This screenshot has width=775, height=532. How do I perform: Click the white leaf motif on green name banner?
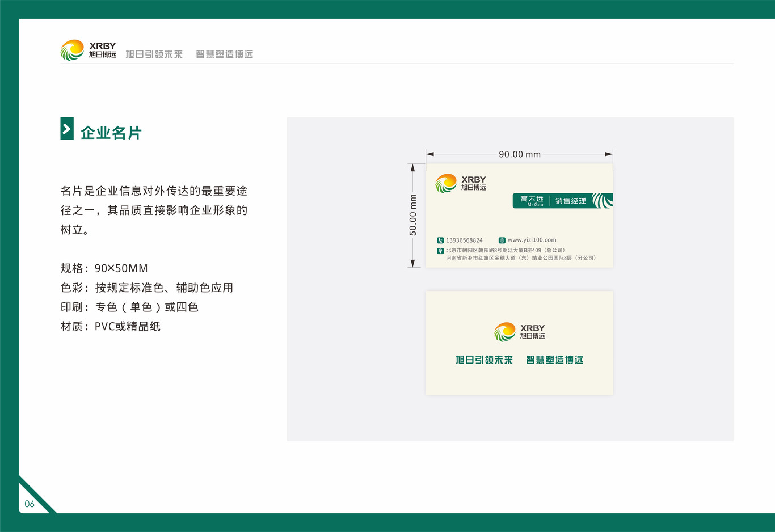coord(602,201)
